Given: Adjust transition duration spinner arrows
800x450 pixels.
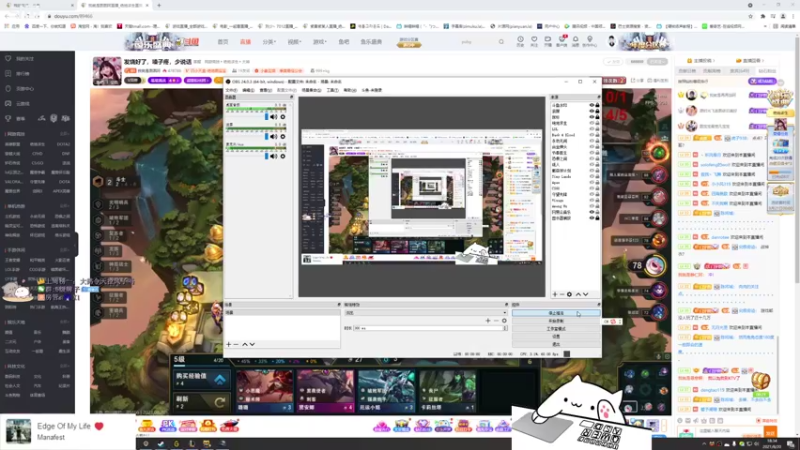Looking at the screenshot, I should (x=505, y=328).
